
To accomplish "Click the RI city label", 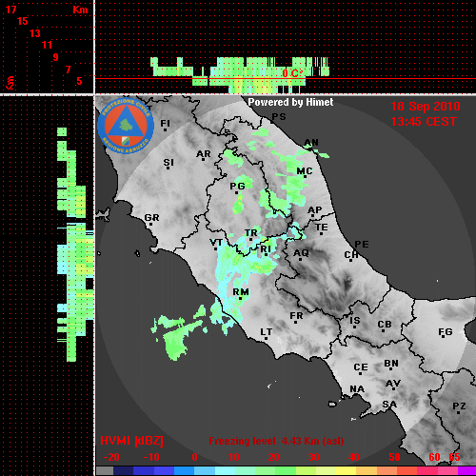I will pyautogui.click(x=266, y=249).
